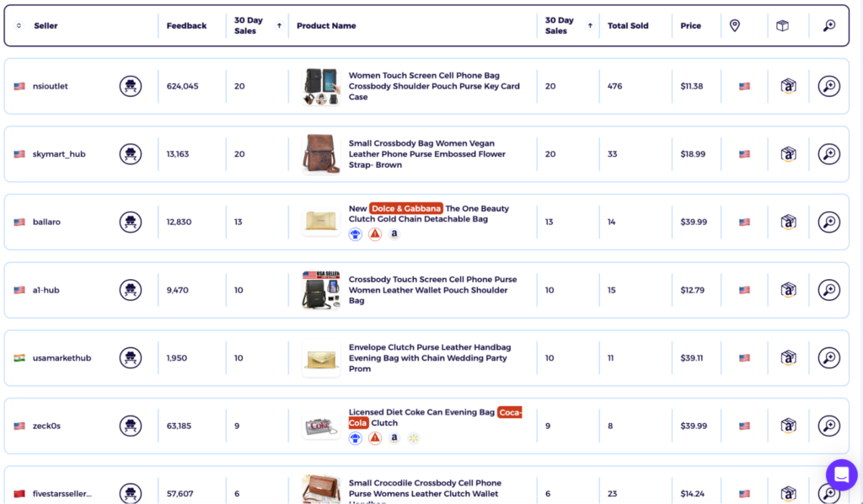Sort by product 30 Day Sales arrow
This screenshot has width=863, height=504.
[x=590, y=25]
